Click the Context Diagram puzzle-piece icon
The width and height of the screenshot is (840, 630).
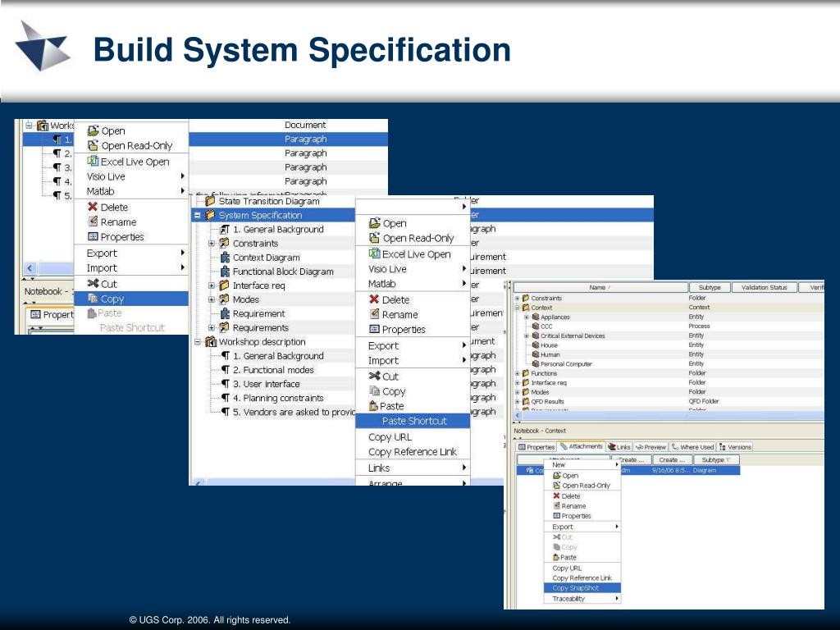click(225, 258)
